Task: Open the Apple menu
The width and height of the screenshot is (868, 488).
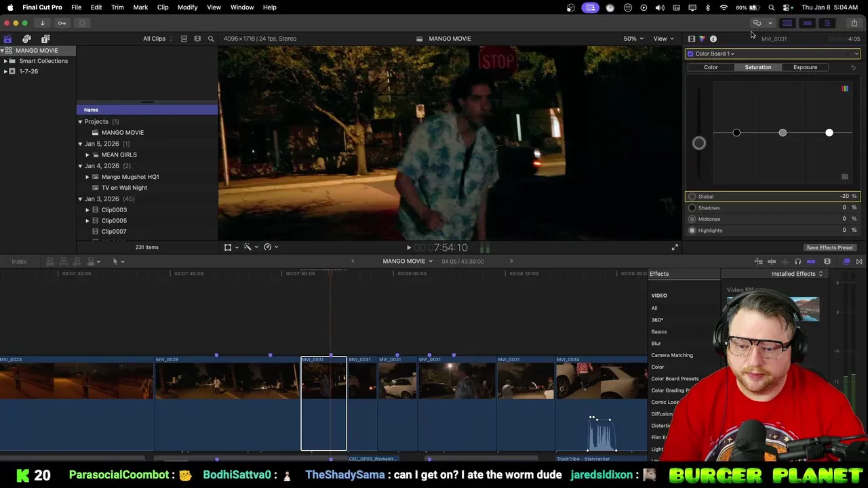Action: pyautogui.click(x=10, y=7)
